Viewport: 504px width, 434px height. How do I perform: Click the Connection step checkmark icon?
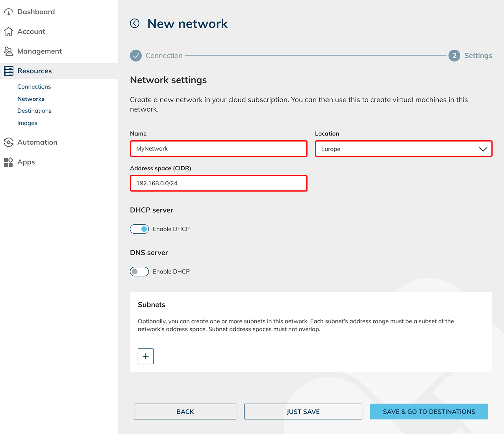point(136,56)
